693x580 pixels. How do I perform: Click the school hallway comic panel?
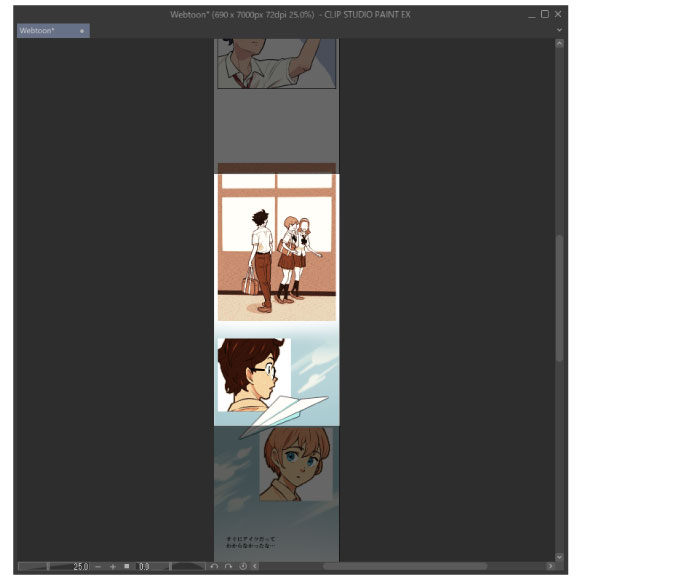click(277, 243)
